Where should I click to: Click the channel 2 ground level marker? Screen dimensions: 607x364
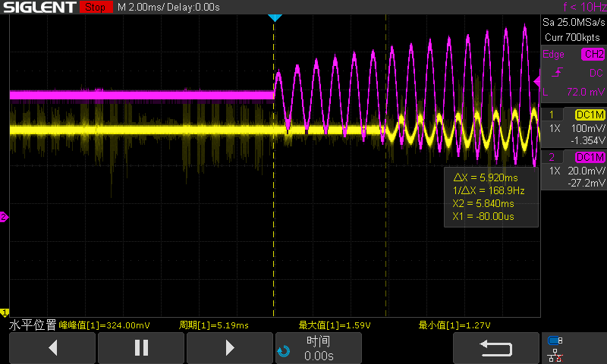click(x=4, y=217)
